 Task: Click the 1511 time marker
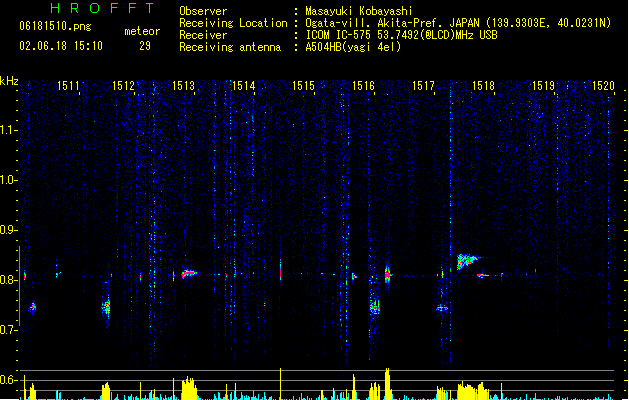click(x=68, y=86)
